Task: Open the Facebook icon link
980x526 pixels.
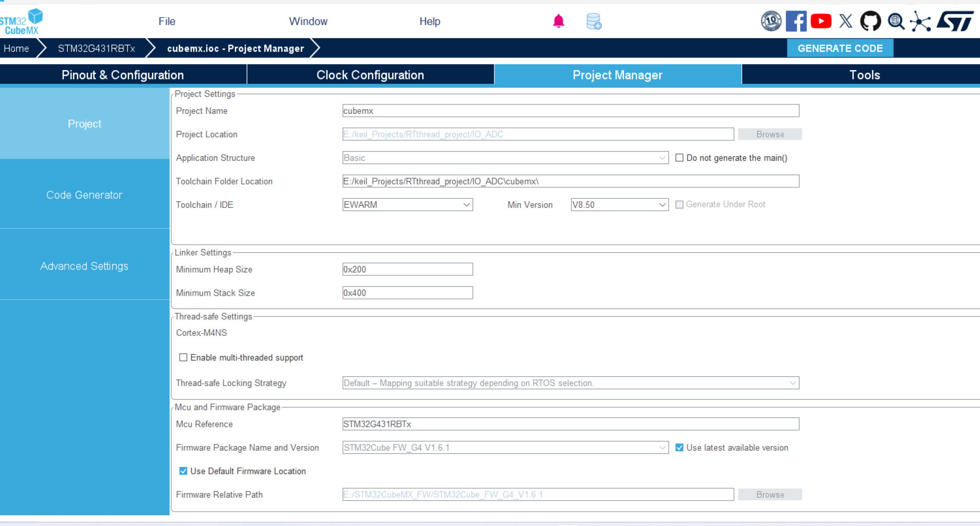Action: point(796,21)
